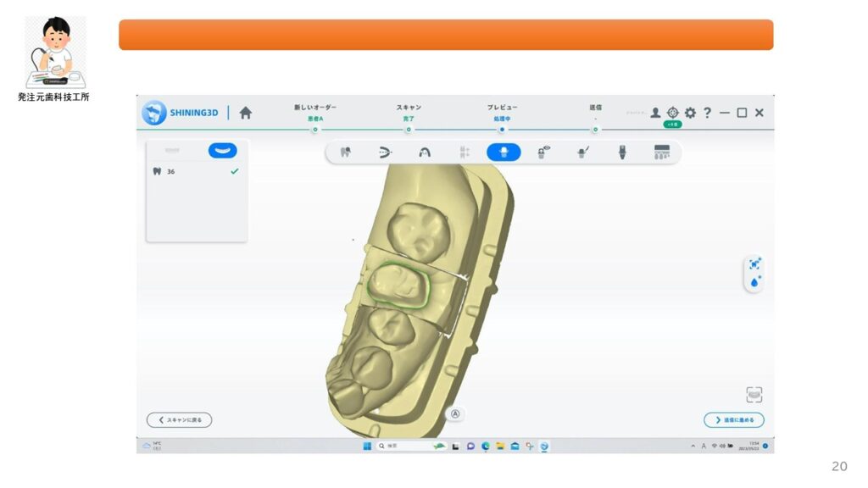Go to the 新しいオーダー step in progress bar
Screen dimensions: 868x488
click(314, 129)
